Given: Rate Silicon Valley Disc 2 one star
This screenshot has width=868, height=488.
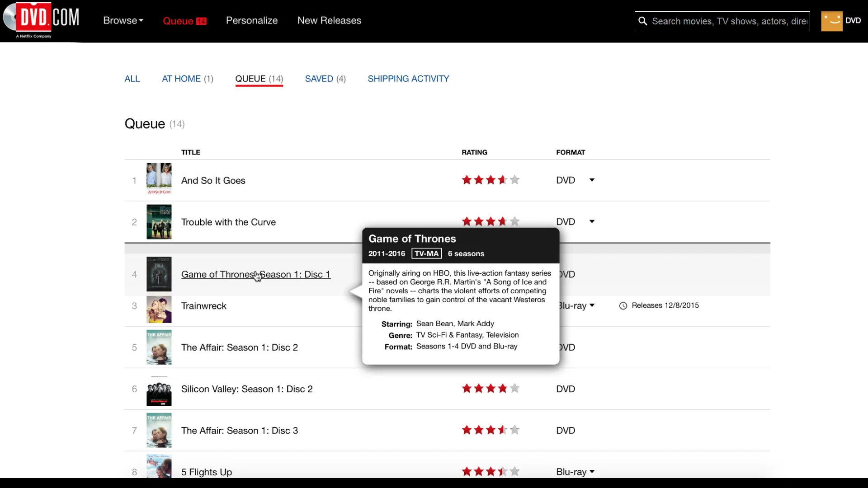Looking at the screenshot, I should point(467,389).
